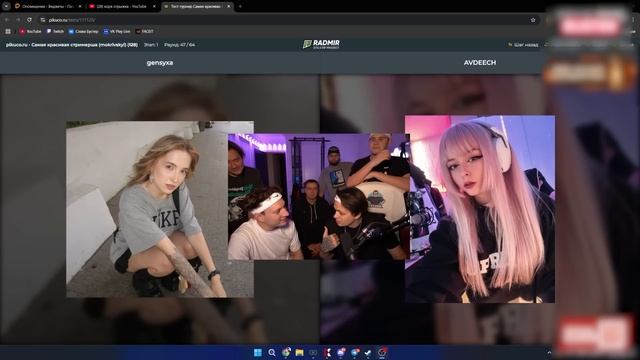Select the active pikuco test tab
This screenshot has height=360, width=640.
[x=198, y=7]
